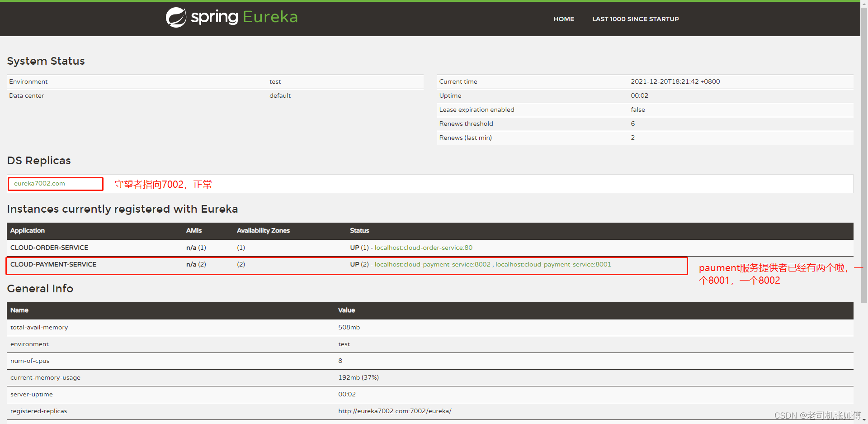Select Renews (last min) value 2

pos(633,138)
